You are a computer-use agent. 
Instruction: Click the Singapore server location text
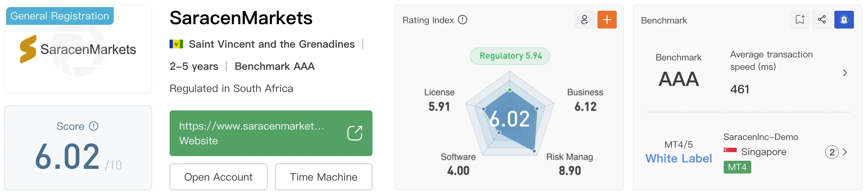point(764,152)
